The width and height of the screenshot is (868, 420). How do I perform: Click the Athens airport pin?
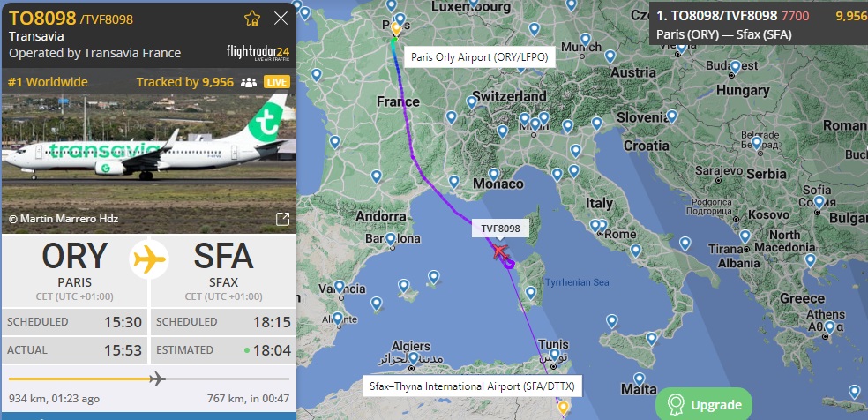(x=829, y=327)
